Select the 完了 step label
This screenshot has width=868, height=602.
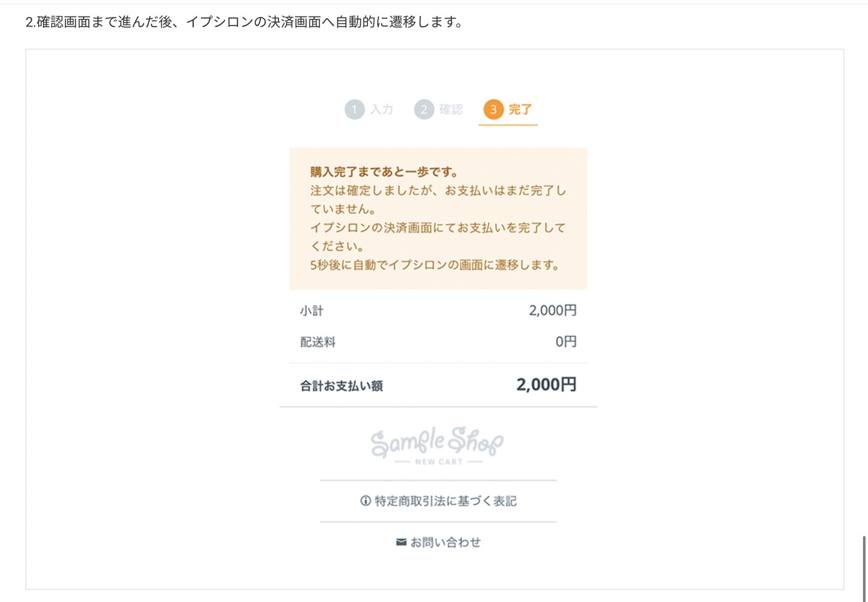point(520,110)
